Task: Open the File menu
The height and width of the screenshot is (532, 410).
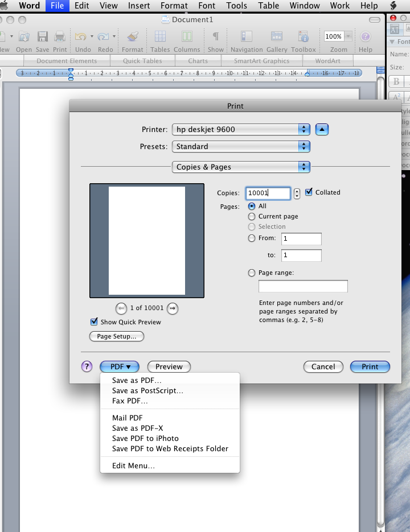Action: tap(58, 6)
